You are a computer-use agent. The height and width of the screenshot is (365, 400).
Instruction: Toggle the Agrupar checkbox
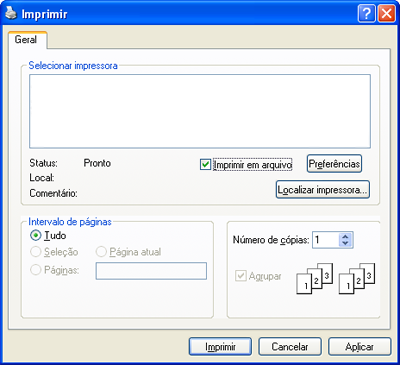(240, 276)
